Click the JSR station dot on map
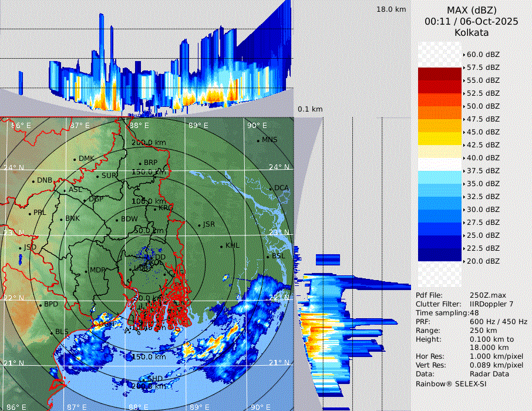 198,225
